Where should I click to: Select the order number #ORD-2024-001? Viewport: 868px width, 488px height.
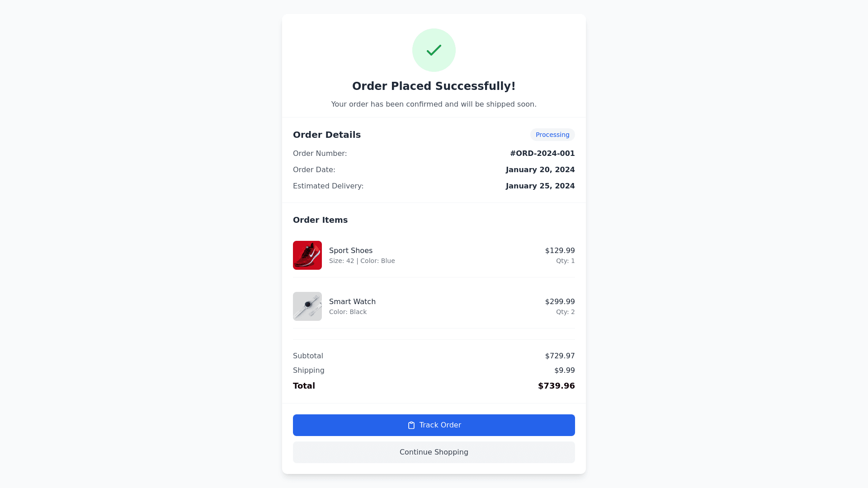point(542,154)
